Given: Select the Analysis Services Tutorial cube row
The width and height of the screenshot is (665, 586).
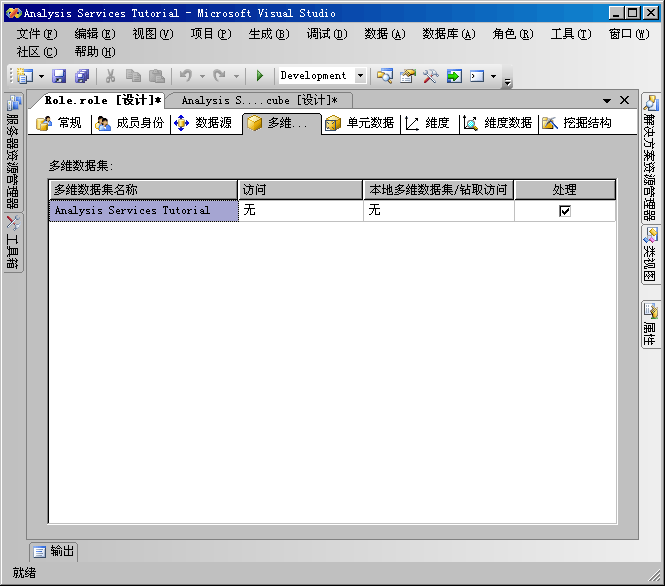Looking at the screenshot, I should [143, 211].
